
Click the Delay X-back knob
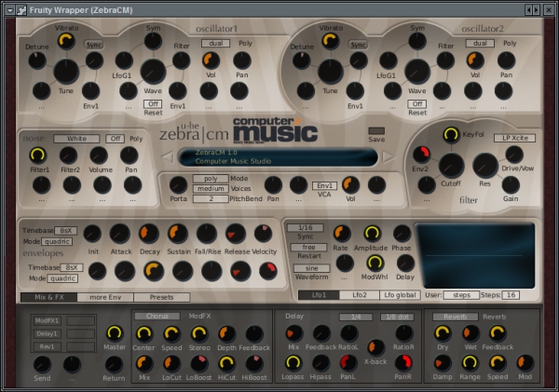375,348
